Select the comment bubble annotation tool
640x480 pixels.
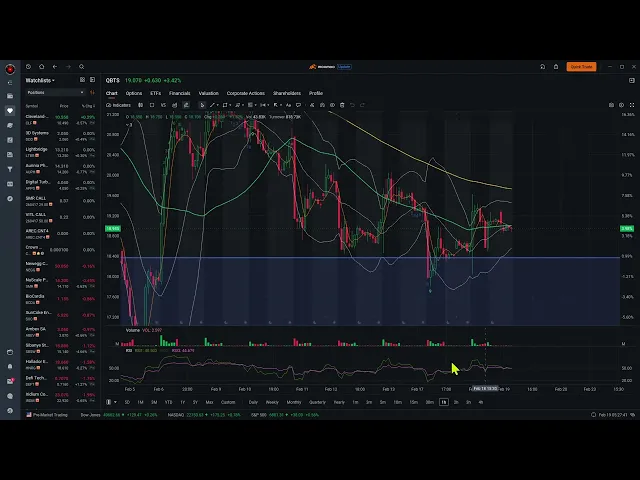[298, 105]
